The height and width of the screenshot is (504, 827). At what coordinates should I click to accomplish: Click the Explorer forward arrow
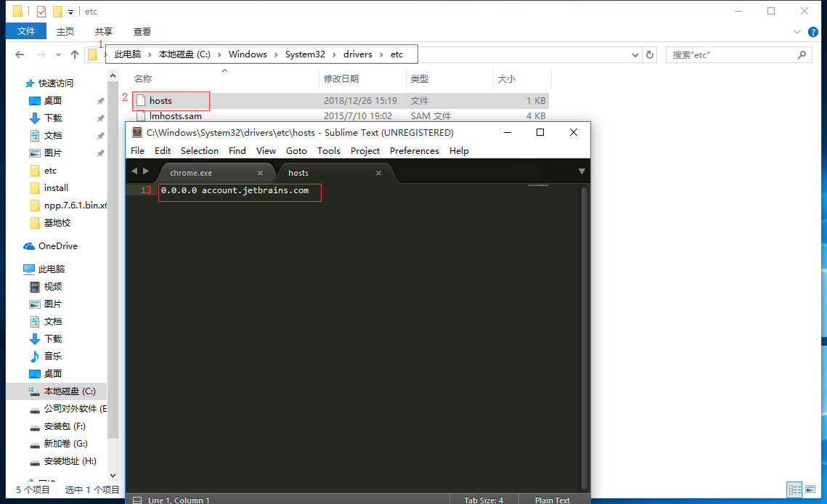pos(41,54)
